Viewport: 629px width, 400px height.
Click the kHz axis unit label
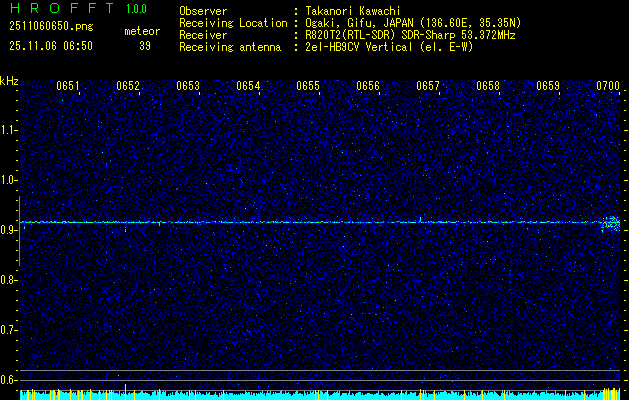[x=9, y=81]
